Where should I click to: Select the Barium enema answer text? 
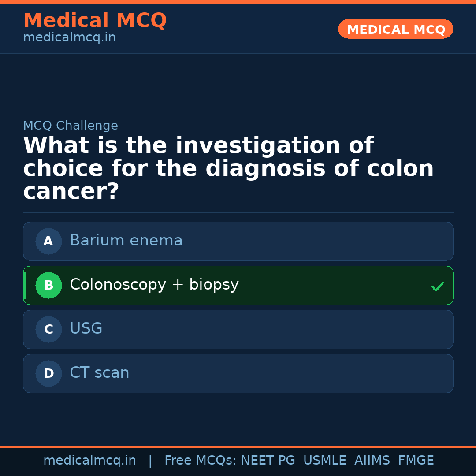[126, 241]
